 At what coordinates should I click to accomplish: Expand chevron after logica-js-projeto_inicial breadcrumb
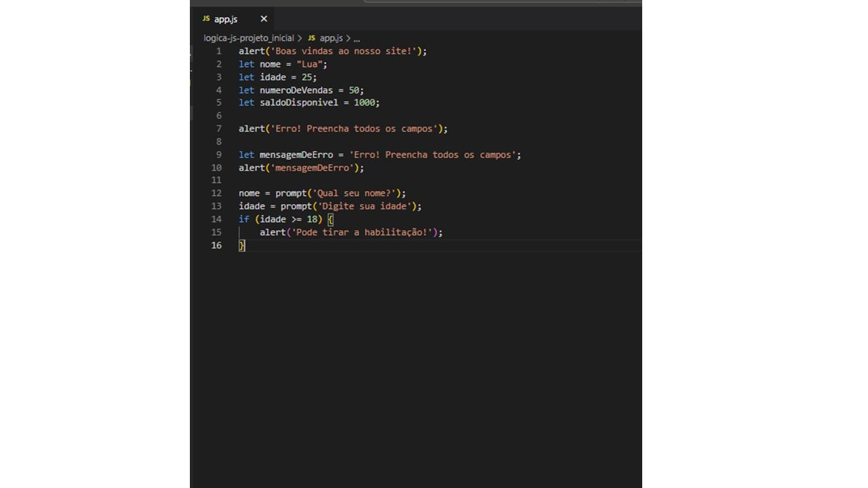click(300, 39)
